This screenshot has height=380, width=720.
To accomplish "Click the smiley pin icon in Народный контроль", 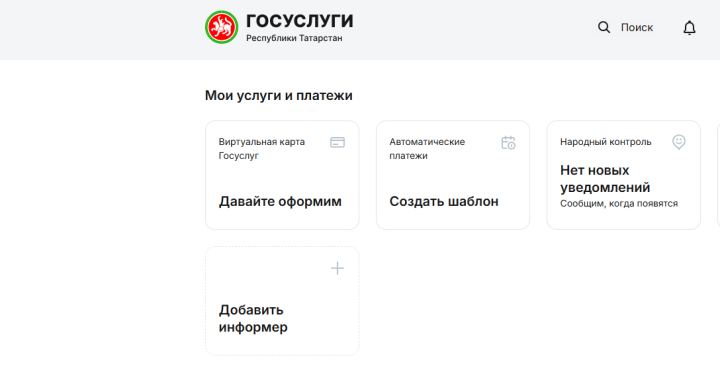I will click(x=679, y=142).
